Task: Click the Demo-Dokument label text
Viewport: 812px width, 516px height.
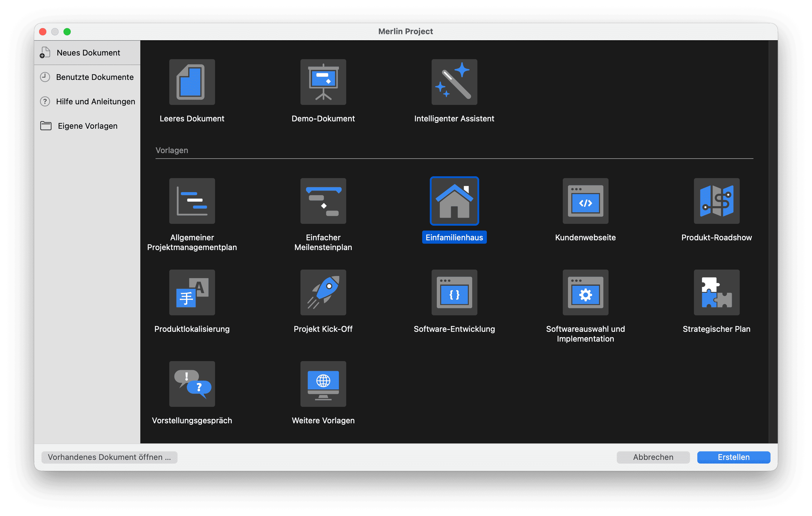Action: [323, 118]
